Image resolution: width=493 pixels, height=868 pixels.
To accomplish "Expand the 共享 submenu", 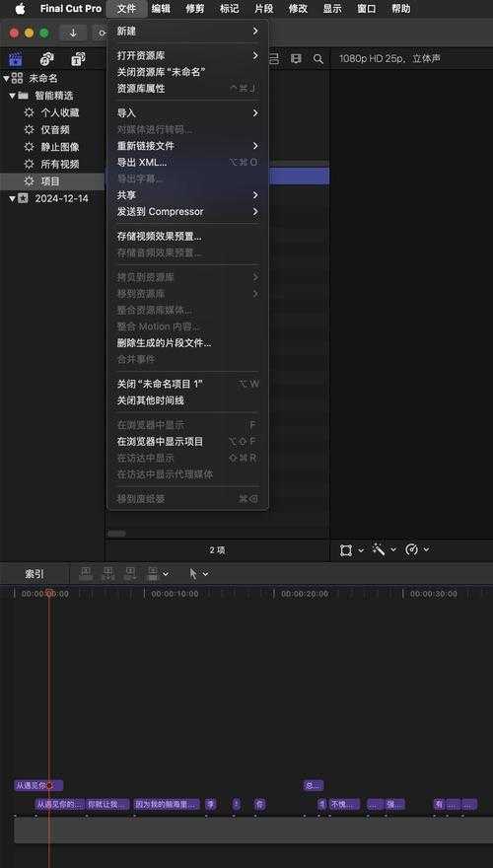I will tap(187, 195).
